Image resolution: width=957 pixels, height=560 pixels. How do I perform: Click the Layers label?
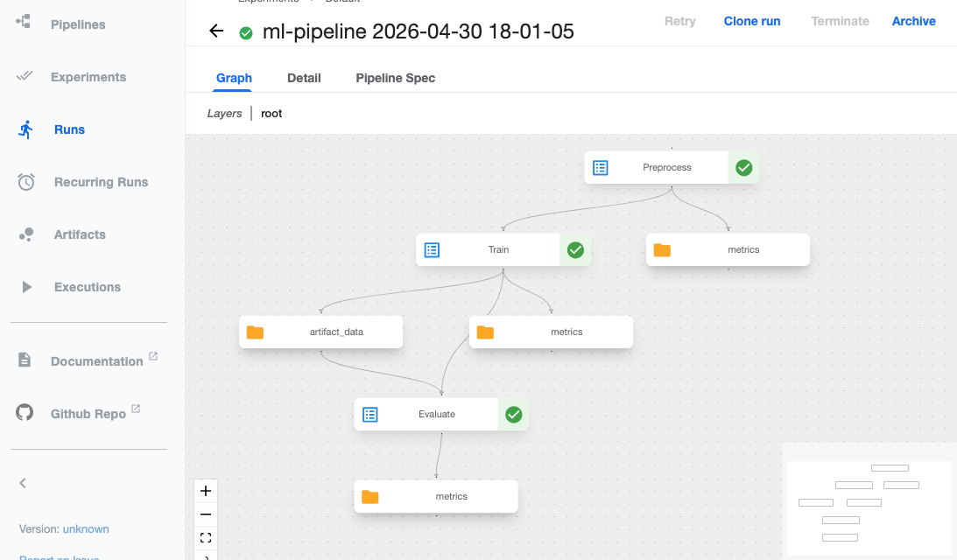point(225,114)
